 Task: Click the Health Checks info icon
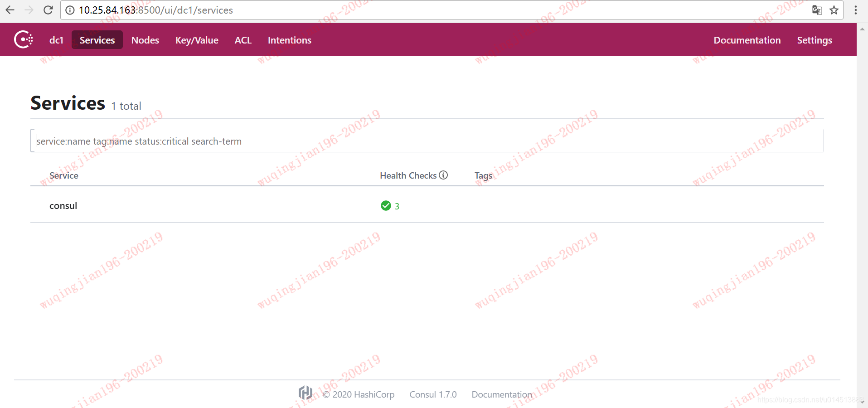point(443,175)
